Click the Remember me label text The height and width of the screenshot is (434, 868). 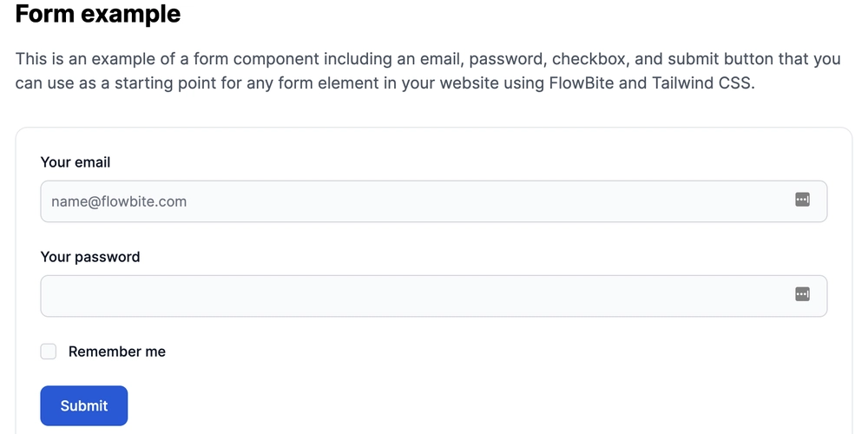(117, 352)
